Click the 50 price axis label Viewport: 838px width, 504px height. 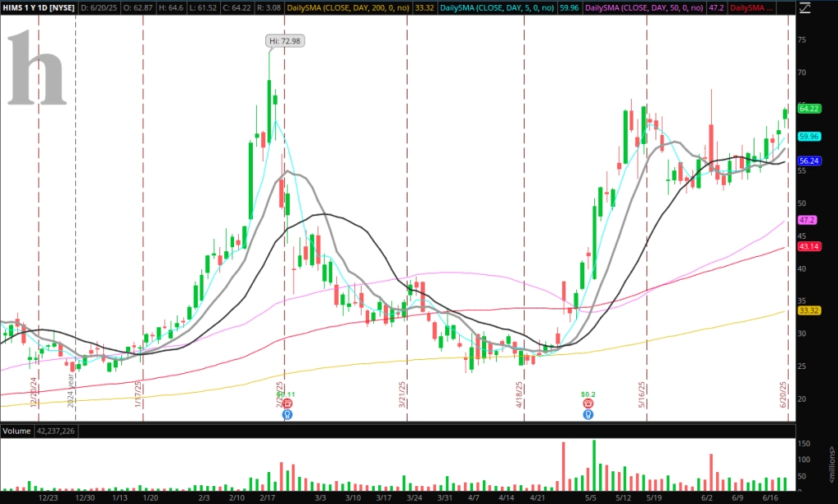802,203
